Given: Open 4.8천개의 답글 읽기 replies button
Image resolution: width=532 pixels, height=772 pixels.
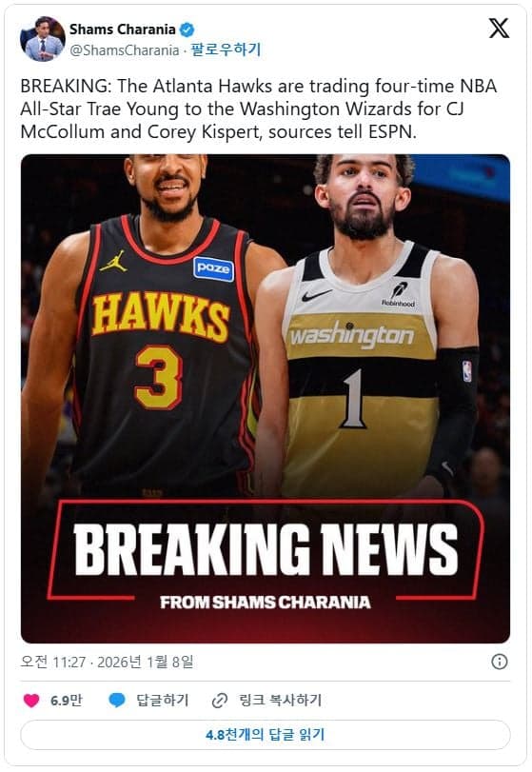Looking at the screenshot, I should pos(266,735).
